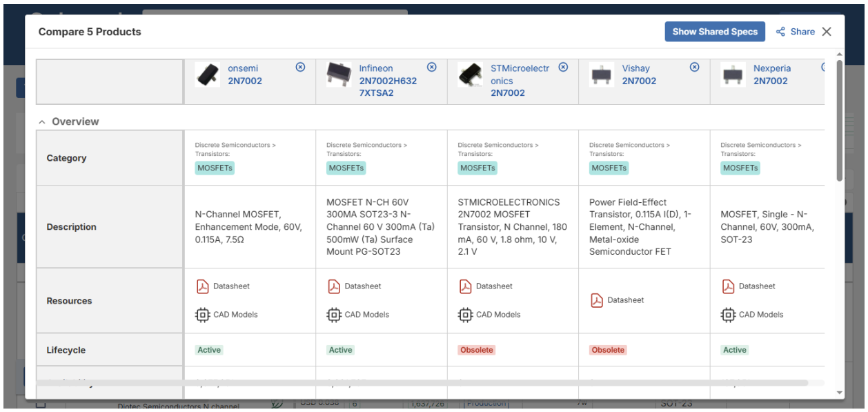Remove Vishay 2N7002 from the comparison
This screenshot has height=412, width=868.
pos(693,68)
